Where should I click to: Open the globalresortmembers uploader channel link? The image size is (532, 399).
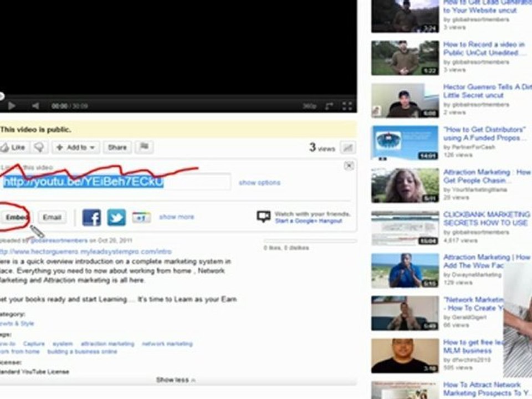[59, 241]
